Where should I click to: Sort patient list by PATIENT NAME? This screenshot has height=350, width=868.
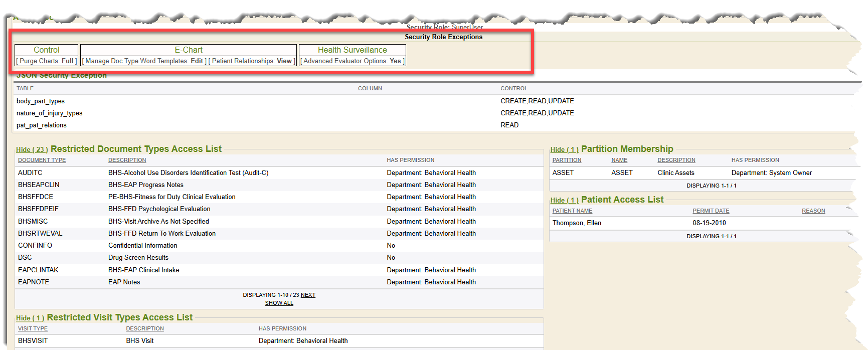[572, 211]
